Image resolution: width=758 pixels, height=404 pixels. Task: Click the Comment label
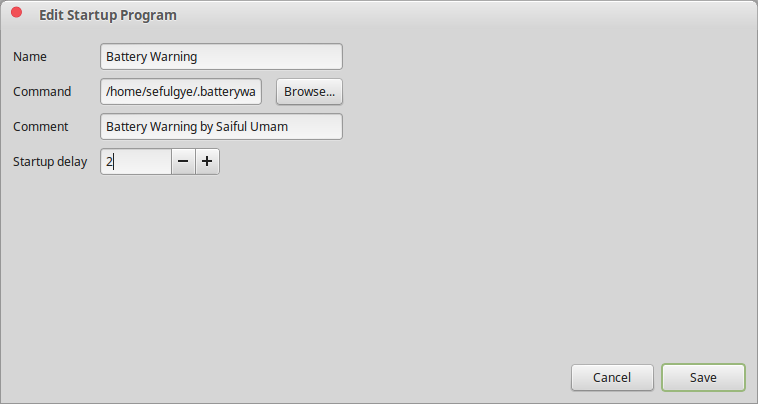41,127
